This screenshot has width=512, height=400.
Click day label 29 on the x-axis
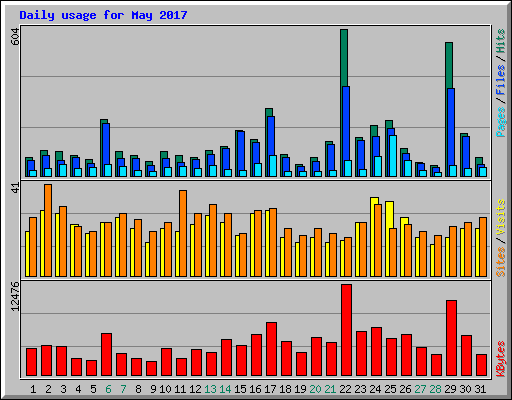point(450,389)
